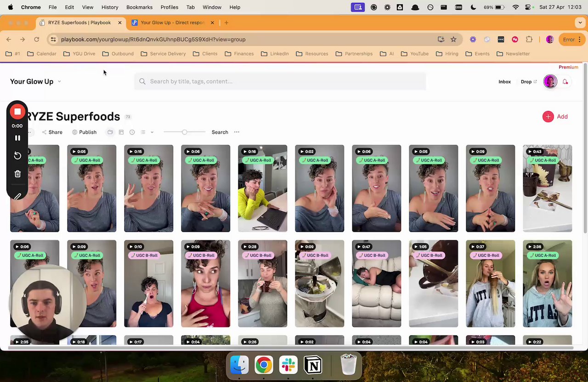The height and width of the screenshot is (382, 588).
Task: Go back to the previous page
Action: pos(9,40)
